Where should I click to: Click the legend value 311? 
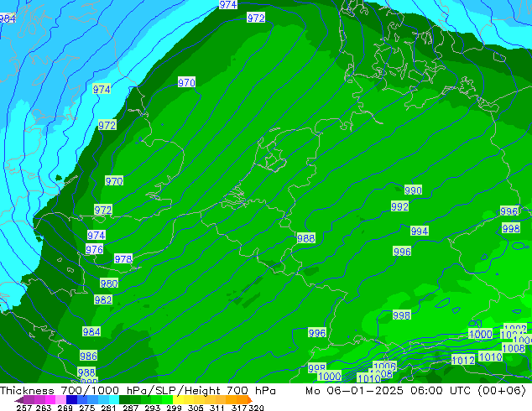pos(216,408)
